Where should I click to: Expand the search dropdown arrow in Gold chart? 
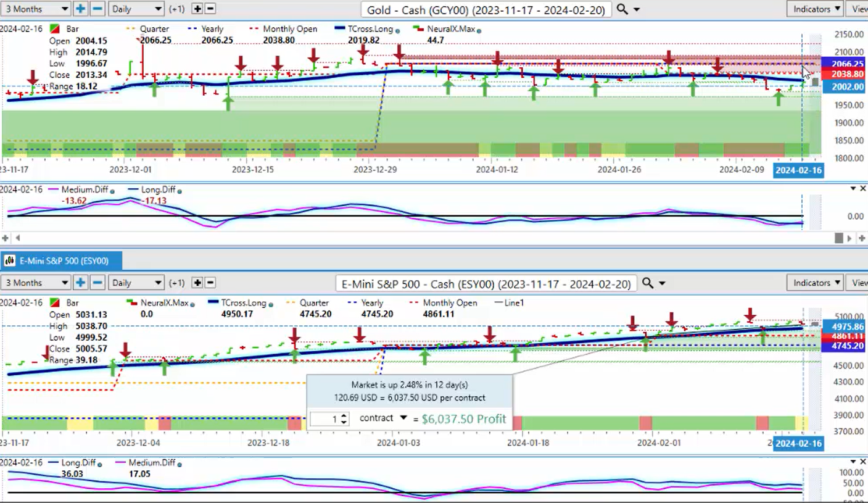point(637,10)
